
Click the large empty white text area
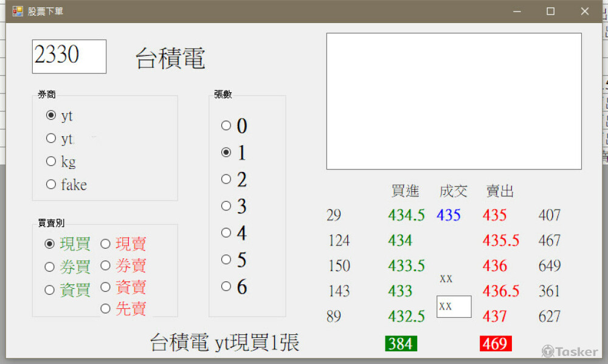tap(454, 101)
